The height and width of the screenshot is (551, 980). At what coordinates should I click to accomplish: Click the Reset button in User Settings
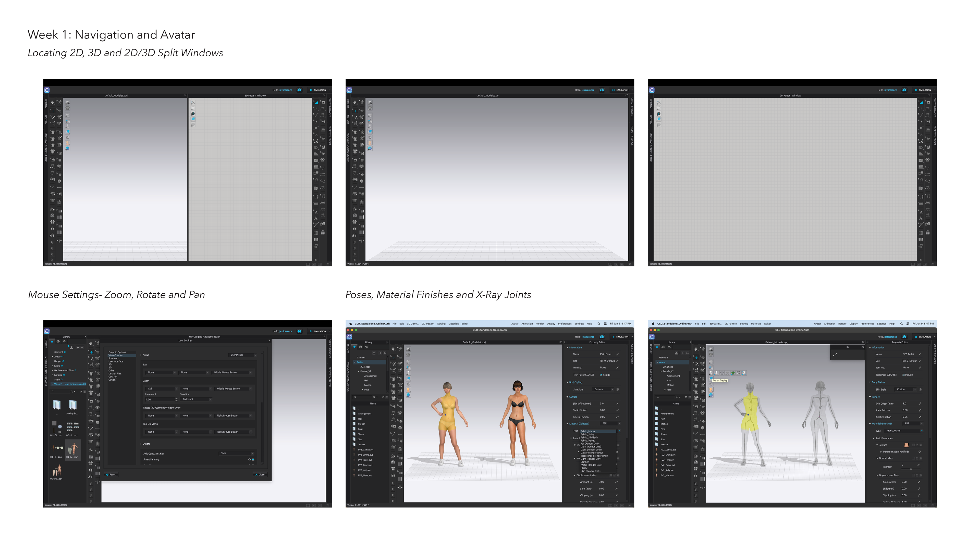coord(111,474)
